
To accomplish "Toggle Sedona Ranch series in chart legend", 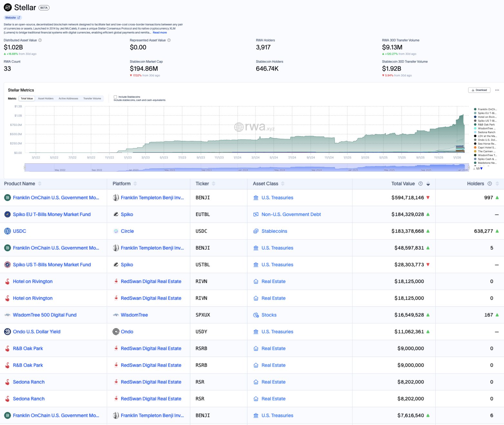I will [486, 132].
